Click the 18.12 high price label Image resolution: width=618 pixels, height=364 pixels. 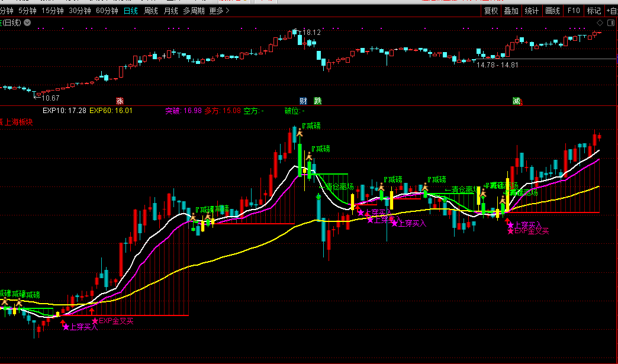click(311, 33)
